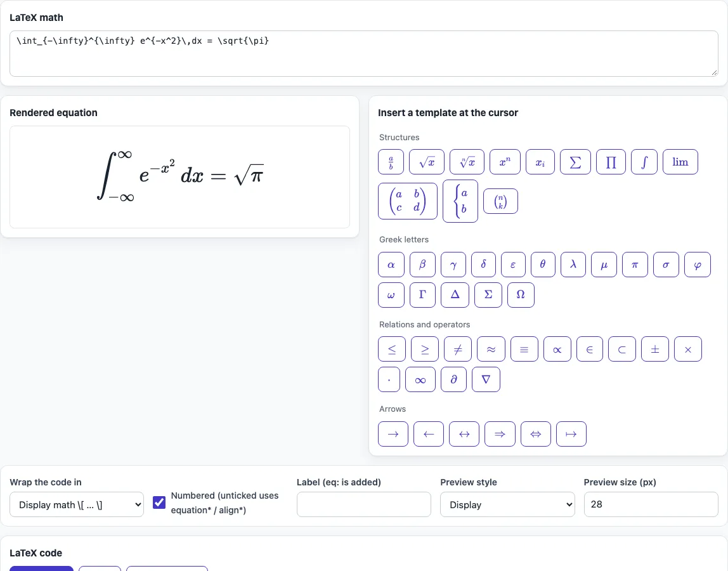728x571 pixels.
Task: Insert greater-than-or-equal symbol
Action: coord(425,349)
